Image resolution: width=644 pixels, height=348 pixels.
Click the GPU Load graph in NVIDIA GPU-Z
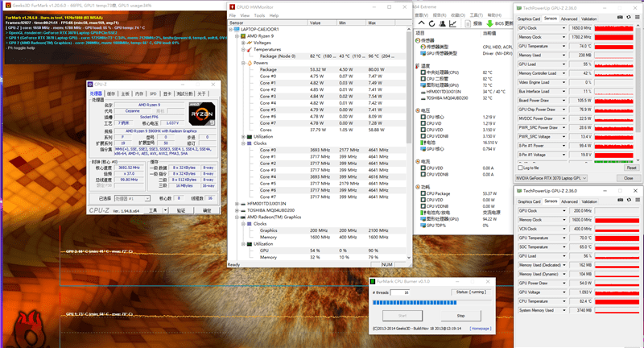(613, 64)
